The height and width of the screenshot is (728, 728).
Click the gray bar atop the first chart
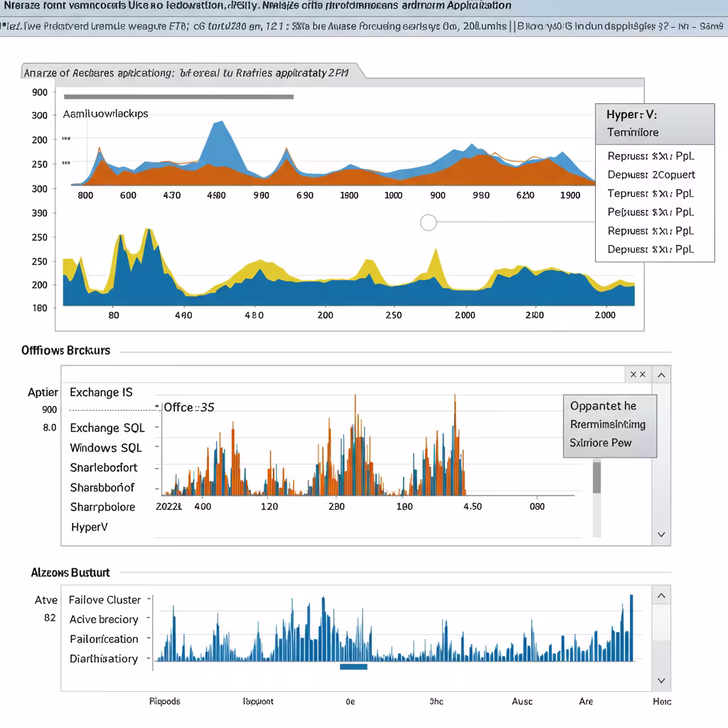point(178,97)
